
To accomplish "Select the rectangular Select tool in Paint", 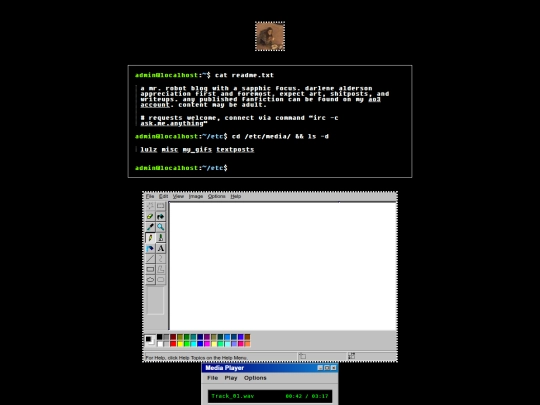I will tap(161, 206).
